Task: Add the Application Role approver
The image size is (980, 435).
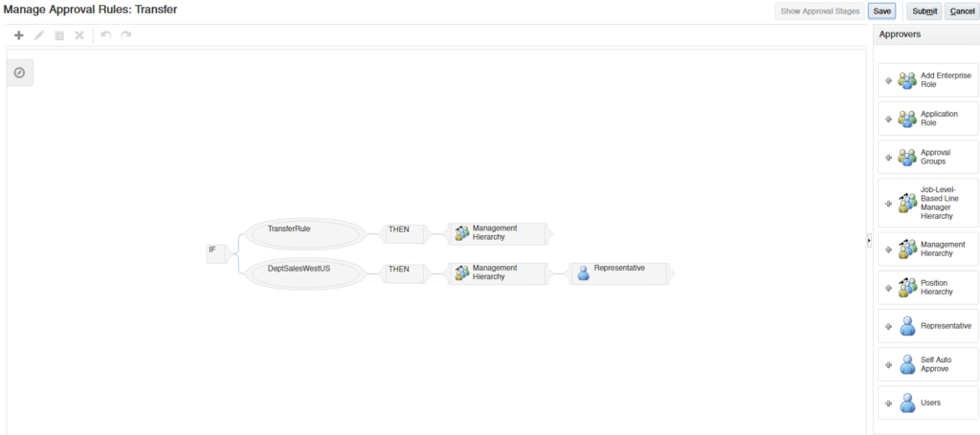Action: pos(928,119)
